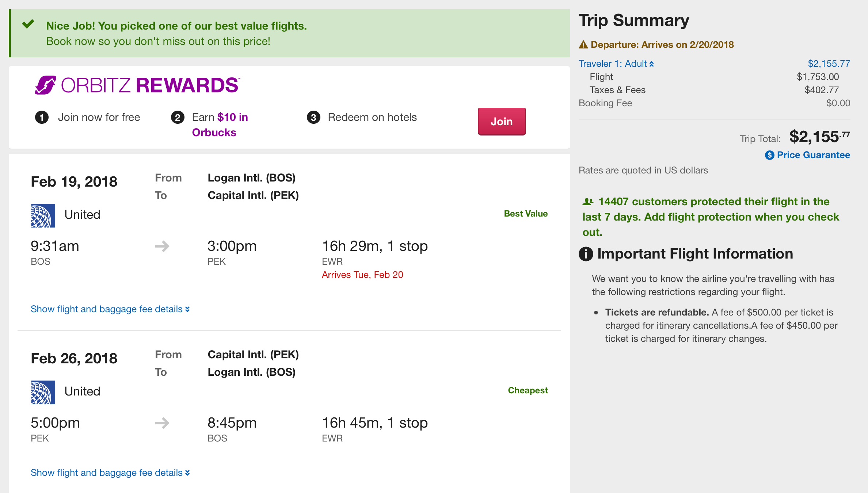Click the departure warning triangle icon
The height and width of the screenshot is (493, 868).
coord(583,45)
